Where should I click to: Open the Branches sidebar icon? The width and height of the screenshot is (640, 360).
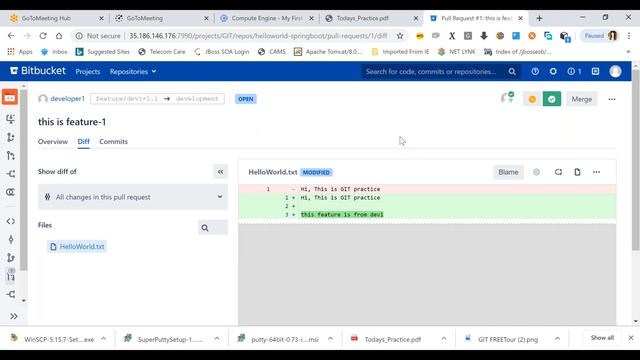pos(11,258)
